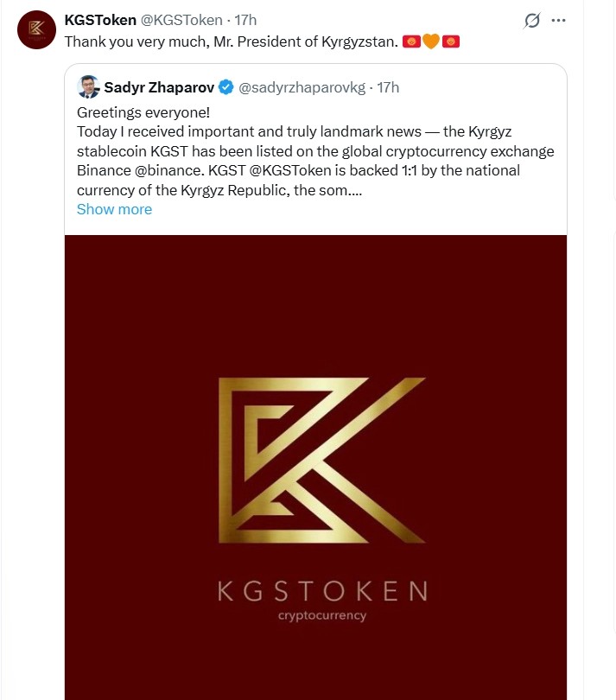Open the KGSToken profile avatar icon
The height and width of the screenshot is (700, 616).
35,29
